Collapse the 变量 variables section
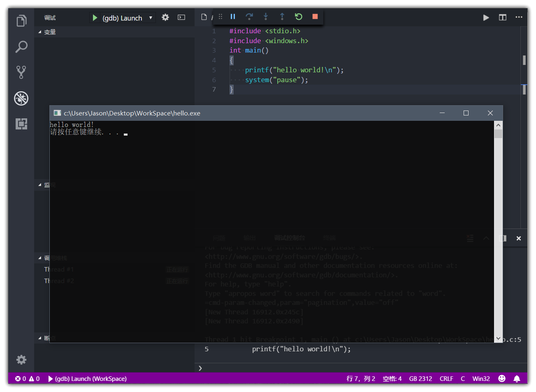 pyautogui.click(x=39, y=32)
